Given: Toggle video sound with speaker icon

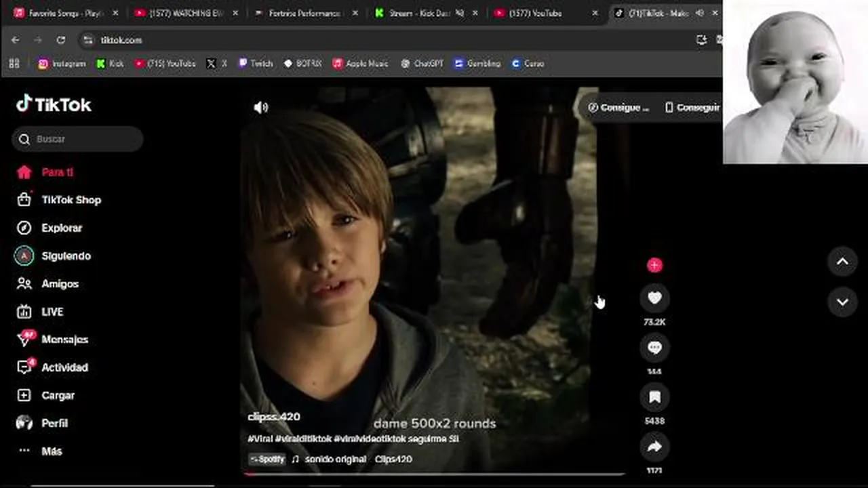Looking at the screenshot, I should pos(261,107).
